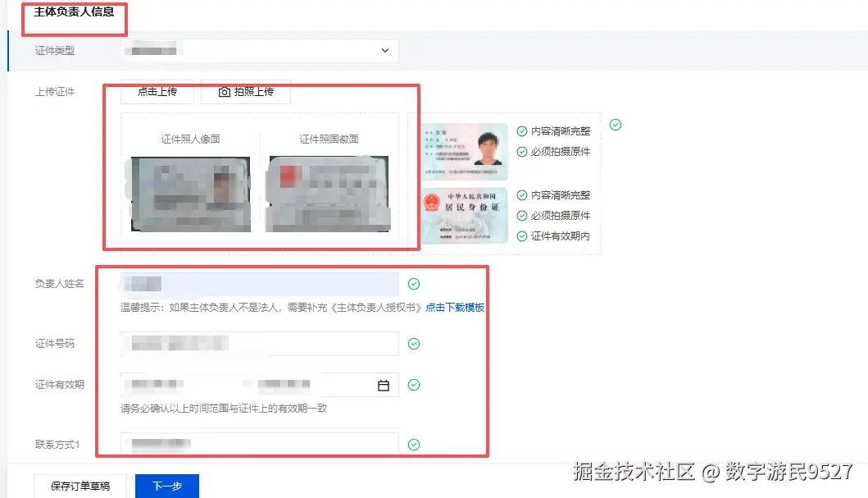The image size is (868, 498).
Task: Click 保存订单草稿 to save draft
Action: point(80,486)
